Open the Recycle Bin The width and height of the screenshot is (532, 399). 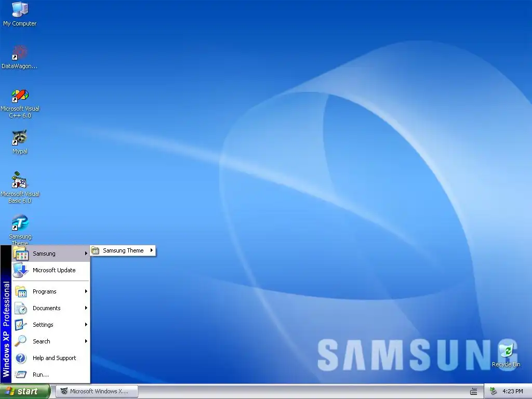click(506, 354)
